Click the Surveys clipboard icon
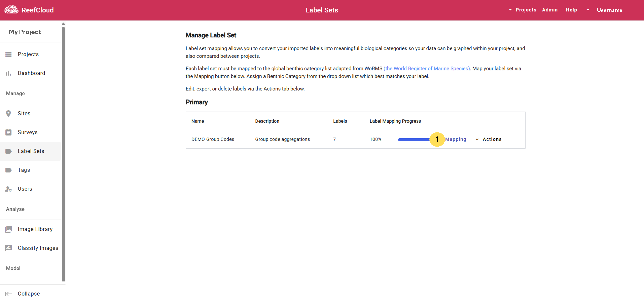644x305 pixels. point(8,132)
